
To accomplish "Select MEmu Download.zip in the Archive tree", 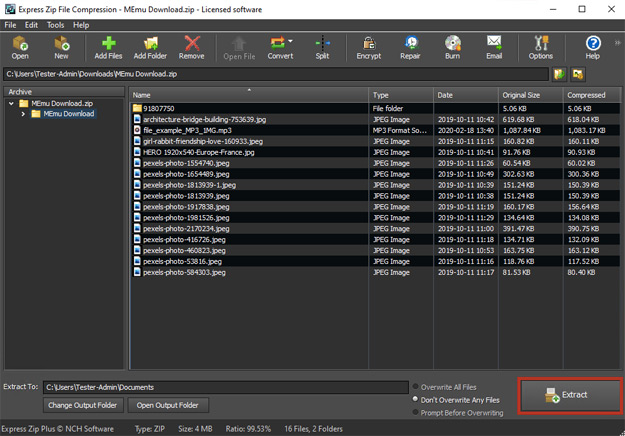I will click(x=62, y=104).
